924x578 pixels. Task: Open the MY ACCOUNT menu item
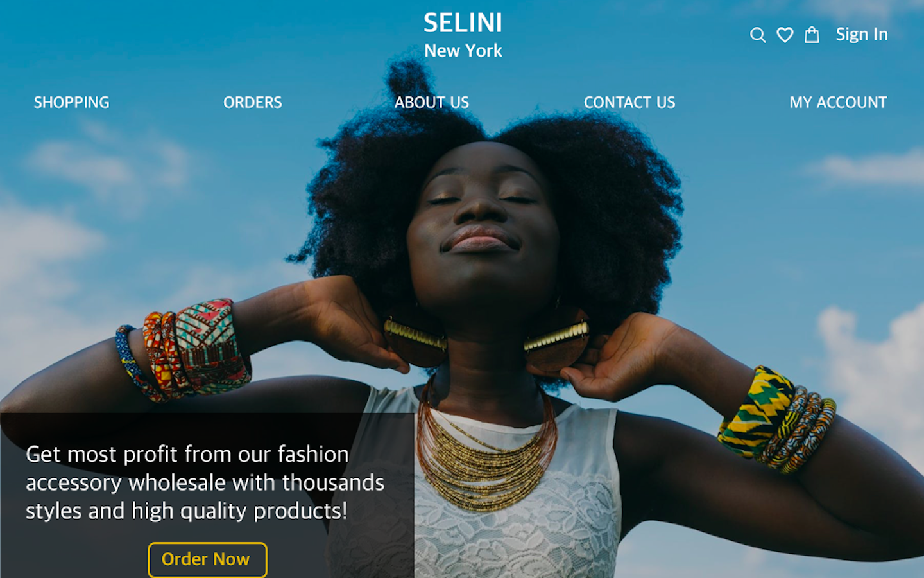coord(837,102)
